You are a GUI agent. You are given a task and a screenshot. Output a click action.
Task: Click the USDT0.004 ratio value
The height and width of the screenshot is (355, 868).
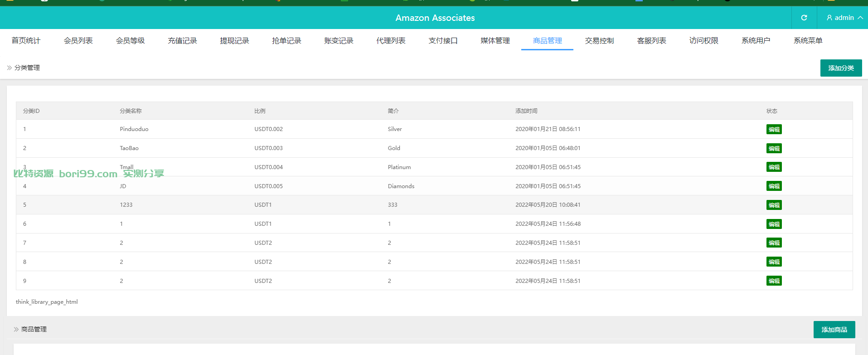(268, 167)
